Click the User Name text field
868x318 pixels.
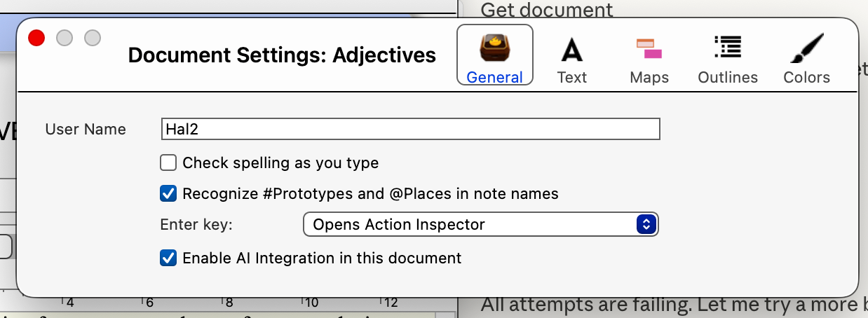tap(410, 129)
